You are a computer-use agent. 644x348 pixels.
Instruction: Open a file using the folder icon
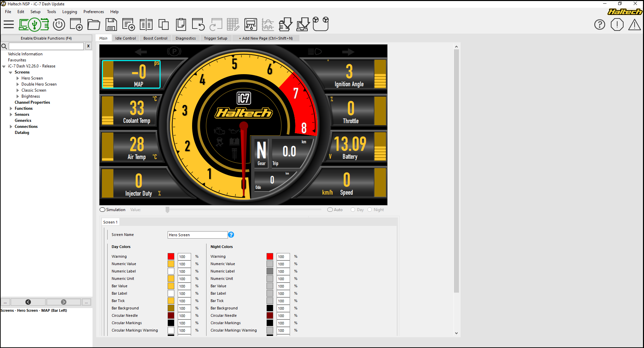click(94, 24)
